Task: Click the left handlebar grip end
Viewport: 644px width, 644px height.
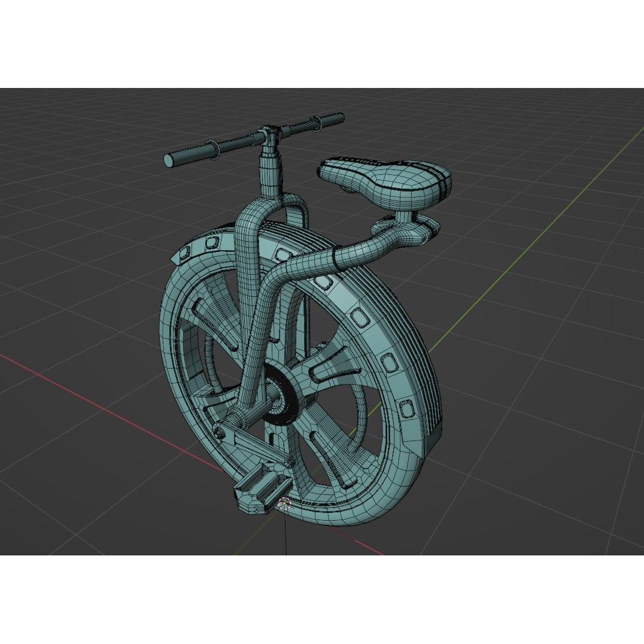Action: coord(169,160)
